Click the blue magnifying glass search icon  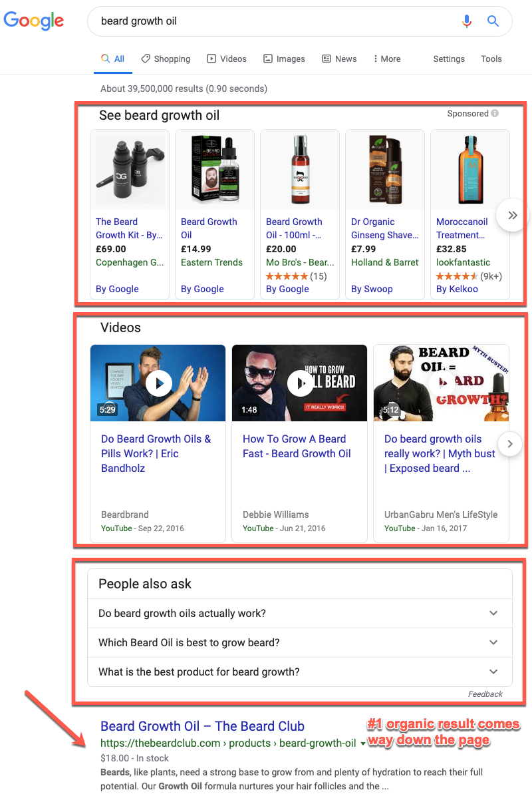pyautogui.click(x=493, y=21)
